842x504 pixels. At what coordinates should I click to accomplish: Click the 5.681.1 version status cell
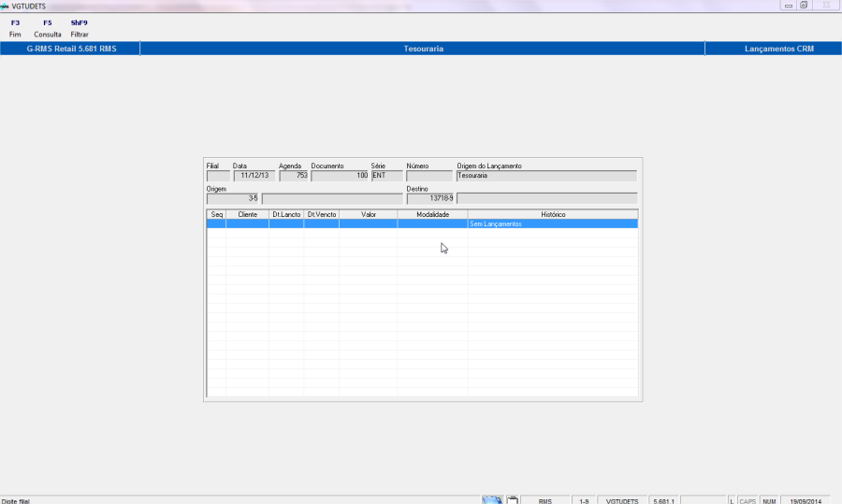(663, 501)
